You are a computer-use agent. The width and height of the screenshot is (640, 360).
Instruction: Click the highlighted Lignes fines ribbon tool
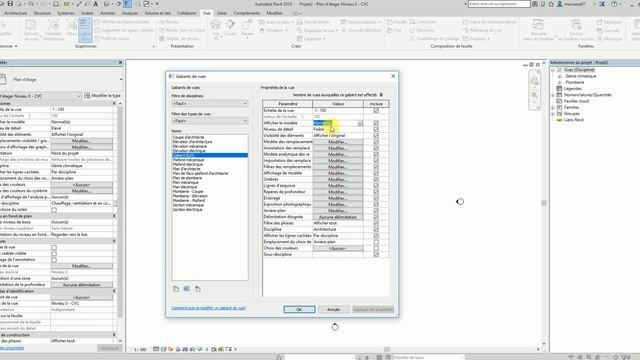[85, 30]
